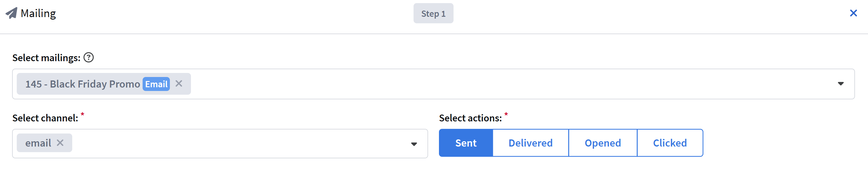Click the Select mailings label
This screenshot has height=172, width=868.
click(x=46, y=58)
